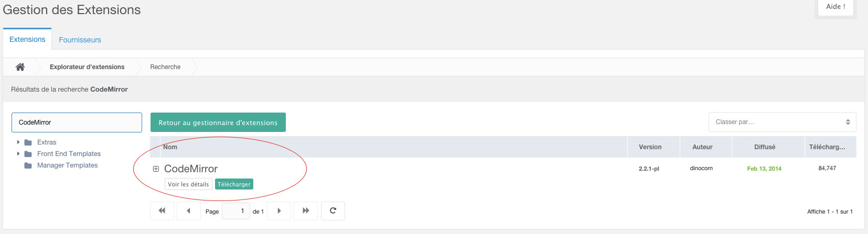The width and height of the screenshot is (868, 234).
Task: Open the Aide ! help button
Action: coord(835,7)
